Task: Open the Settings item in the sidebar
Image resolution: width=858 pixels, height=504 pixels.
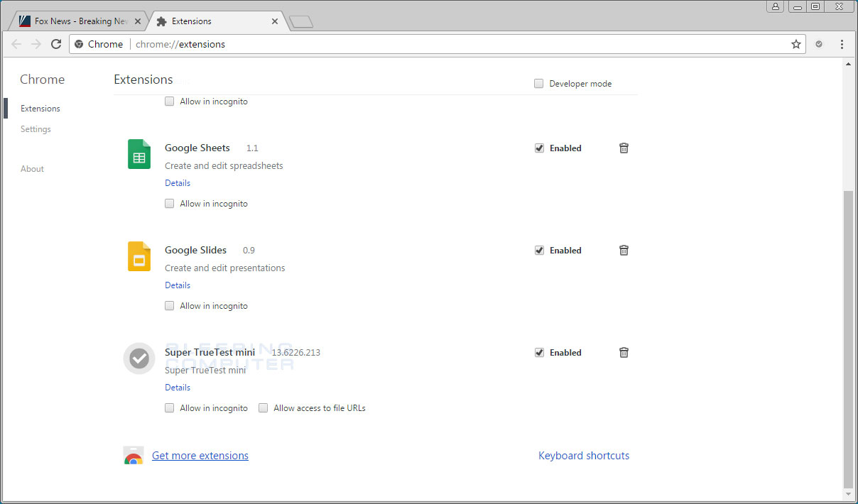Action: [36, 128]
